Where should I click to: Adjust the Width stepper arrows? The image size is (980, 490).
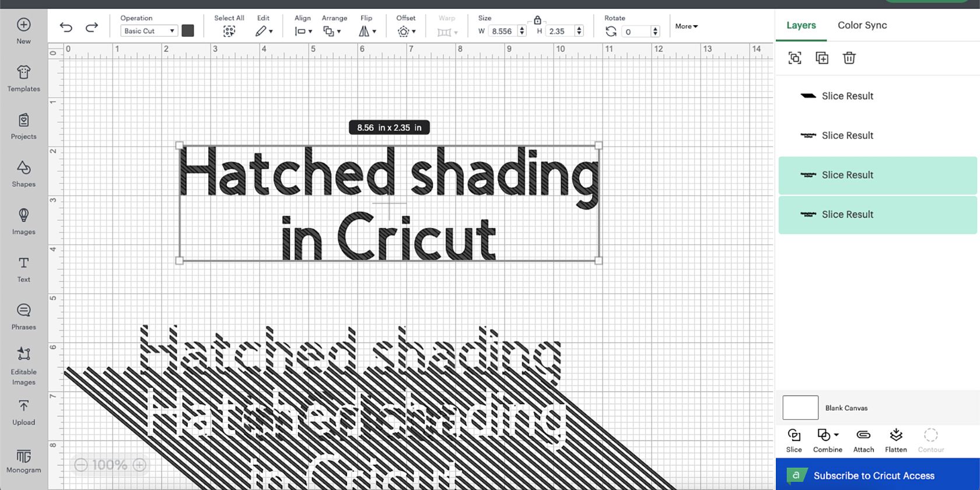(x=522, y=32)
